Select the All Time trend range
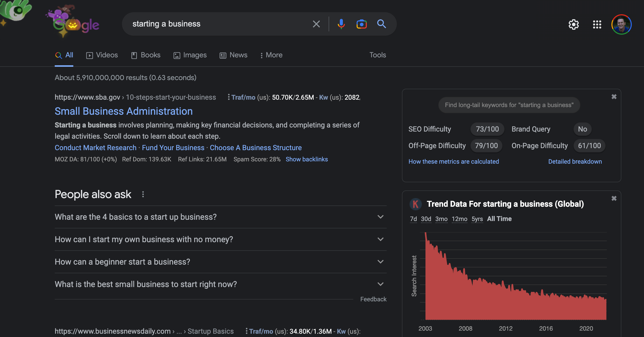Image resolution: width=644 pixels, height=337 pixels. tap(499, 219)
